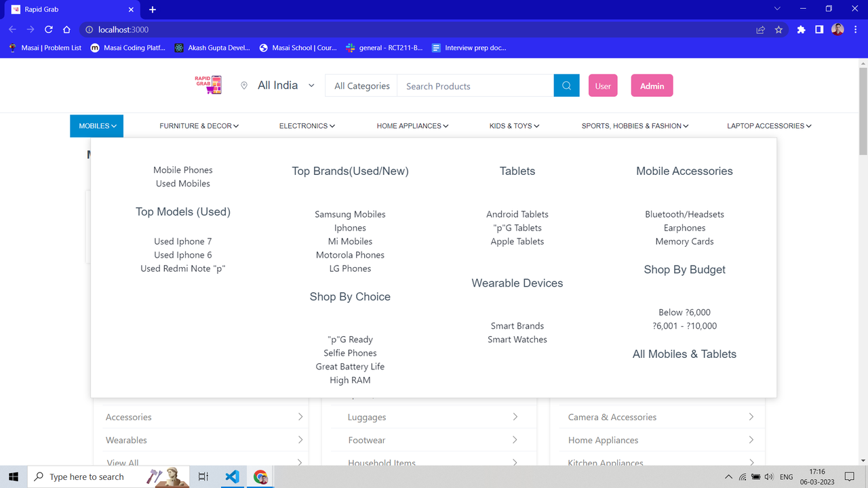The image size is (868, 488).
Task: Click the volume speaker tray icon
Action: click(x=769, y=477)
